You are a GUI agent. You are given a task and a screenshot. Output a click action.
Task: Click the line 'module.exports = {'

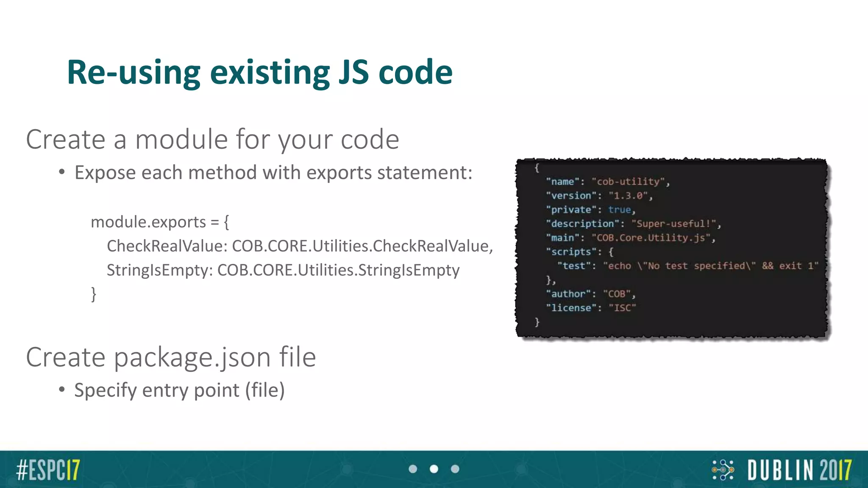[x=160, y=222]
